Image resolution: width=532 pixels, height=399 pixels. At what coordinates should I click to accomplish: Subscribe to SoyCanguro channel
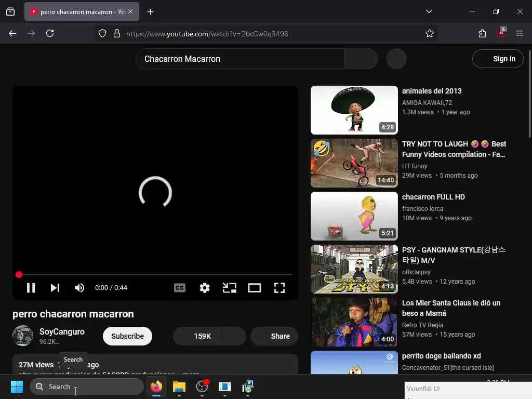pyautogui.click(x=128, y=336)
